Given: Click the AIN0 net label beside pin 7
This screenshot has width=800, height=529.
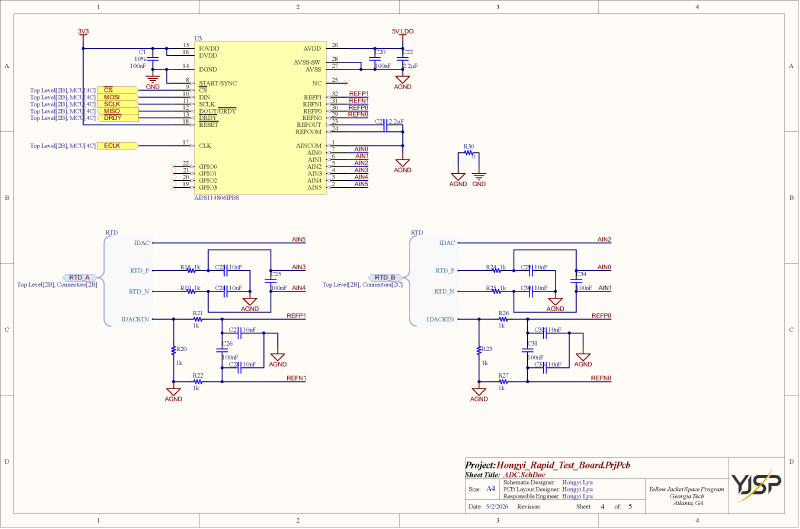Looking at the screenshot, I should (x=361, y=149).
